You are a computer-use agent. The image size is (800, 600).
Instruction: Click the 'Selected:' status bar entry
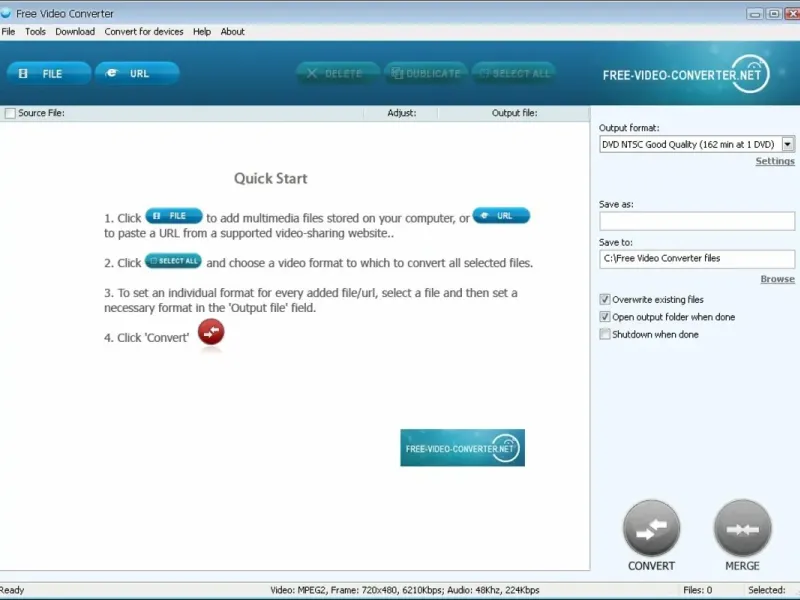[766, 590]
